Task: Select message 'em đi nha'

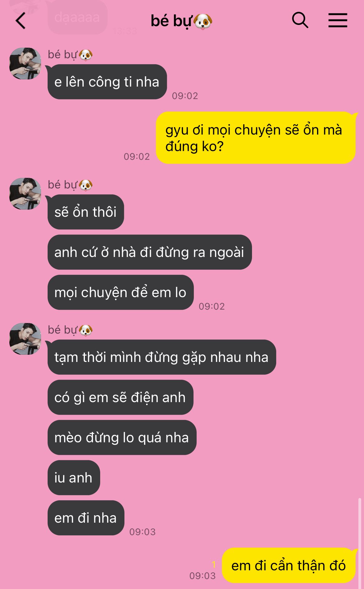Action: point(86,518)
